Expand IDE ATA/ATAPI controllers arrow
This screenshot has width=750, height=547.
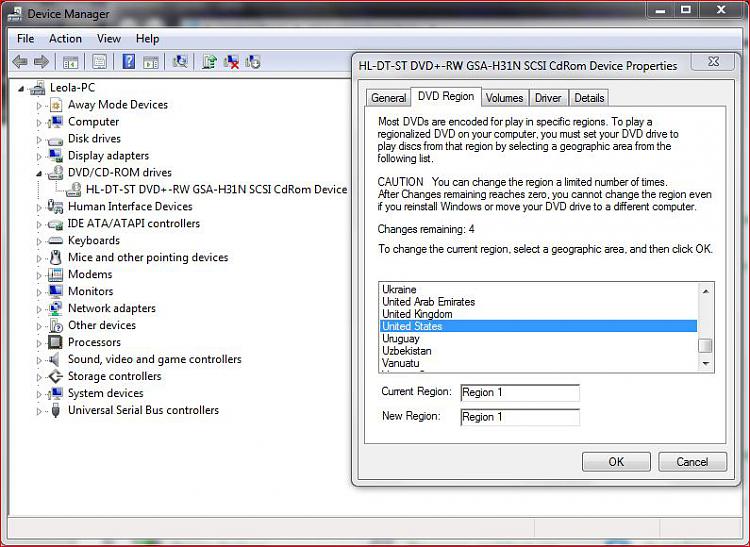click(x=39, y=224)
